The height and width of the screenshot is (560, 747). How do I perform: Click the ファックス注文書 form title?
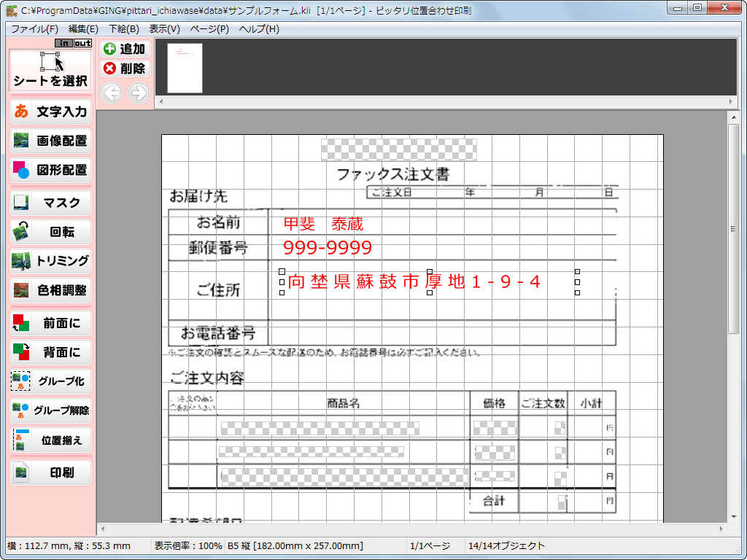[x=393, y=175]
